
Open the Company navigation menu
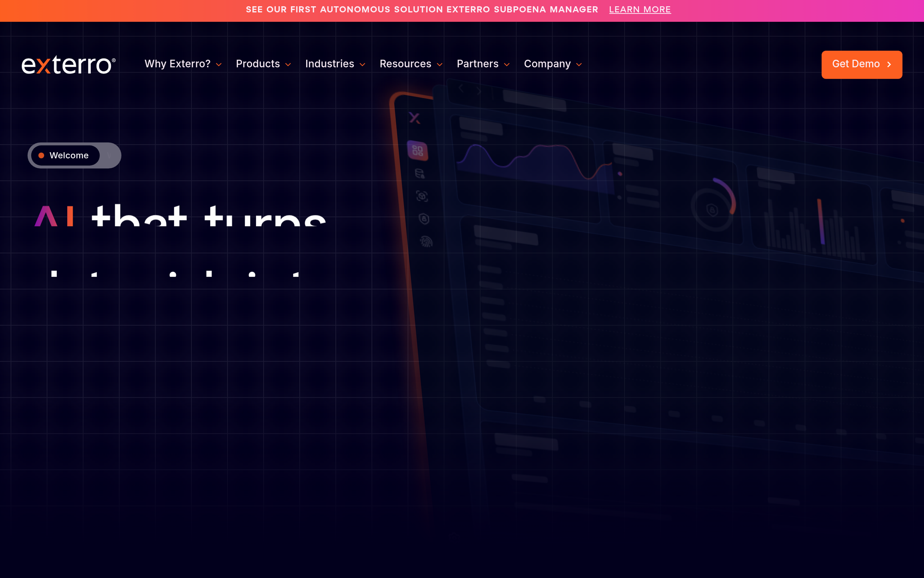pyautogui.click(x=553, y=64)
